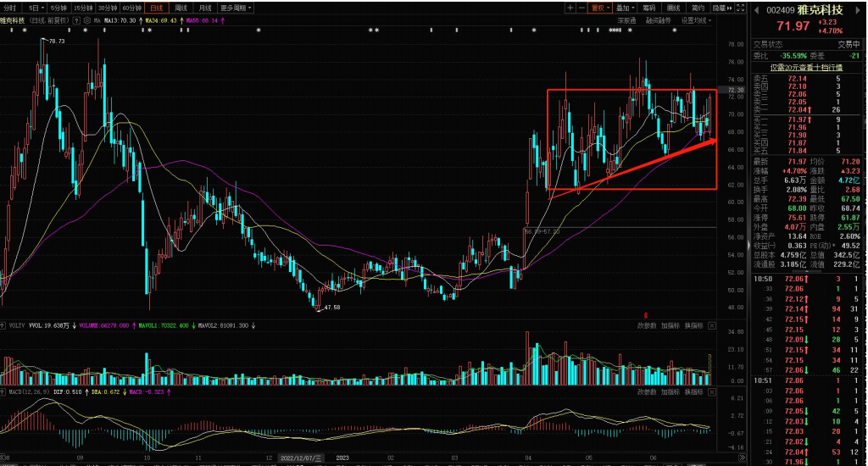Click the 仅需20元查看十档行情 link
This screenshot has width=868, height=466.
click(806, 67)
